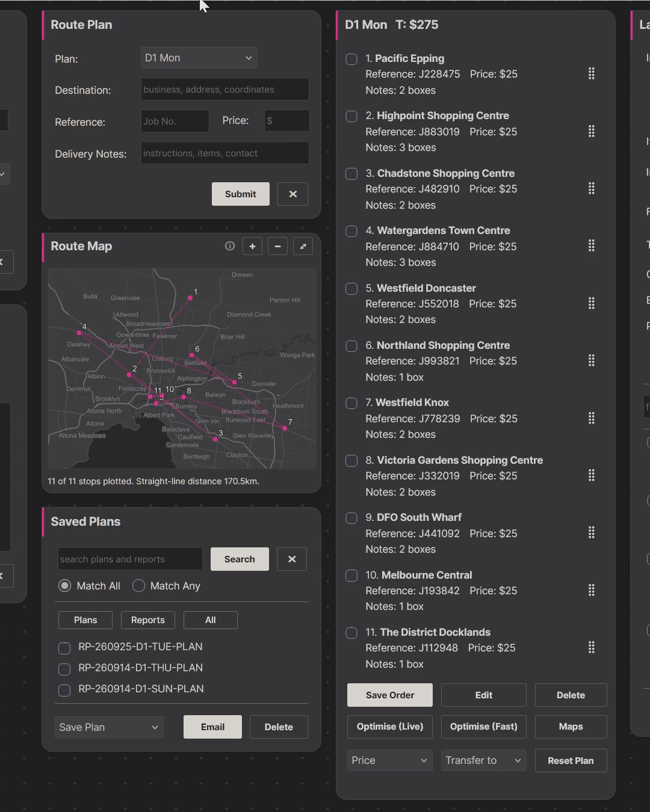Select the Match All radio option
This screenshot has height=812, width=650.
pyautogui.click(x=65, y=586)
